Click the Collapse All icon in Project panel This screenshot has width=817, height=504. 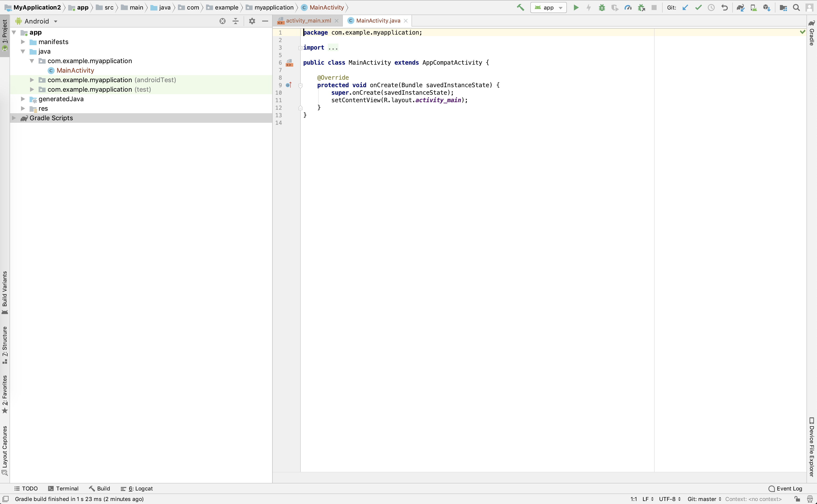tap(235, 21)
